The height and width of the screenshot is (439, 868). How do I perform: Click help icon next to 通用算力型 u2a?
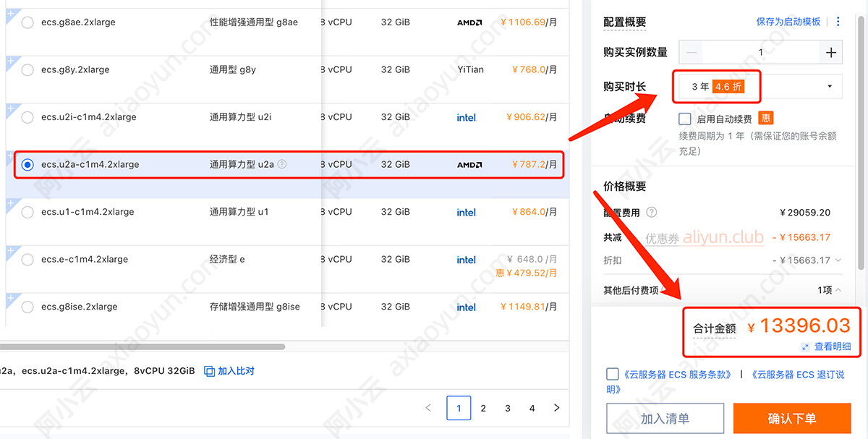pyautogui.click(x=282, y=165)
